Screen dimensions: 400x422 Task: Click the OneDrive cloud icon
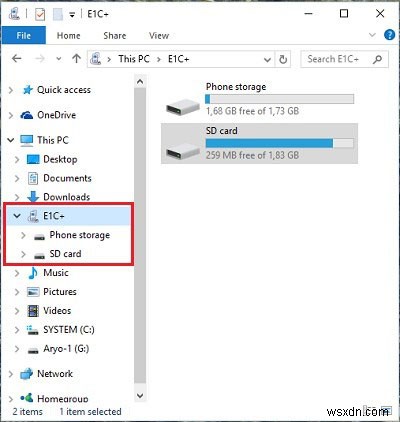tap(27, 115)
